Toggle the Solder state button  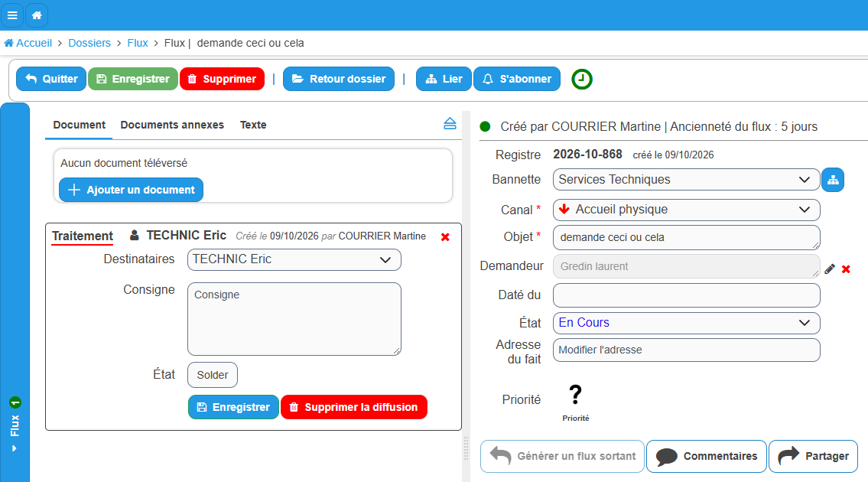point(213,375)
